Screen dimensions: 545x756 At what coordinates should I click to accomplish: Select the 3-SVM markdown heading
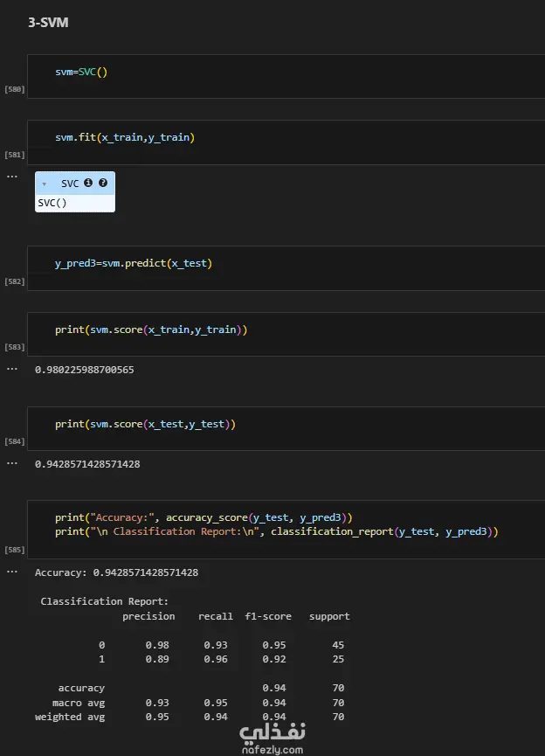click(x=48, y=23)
